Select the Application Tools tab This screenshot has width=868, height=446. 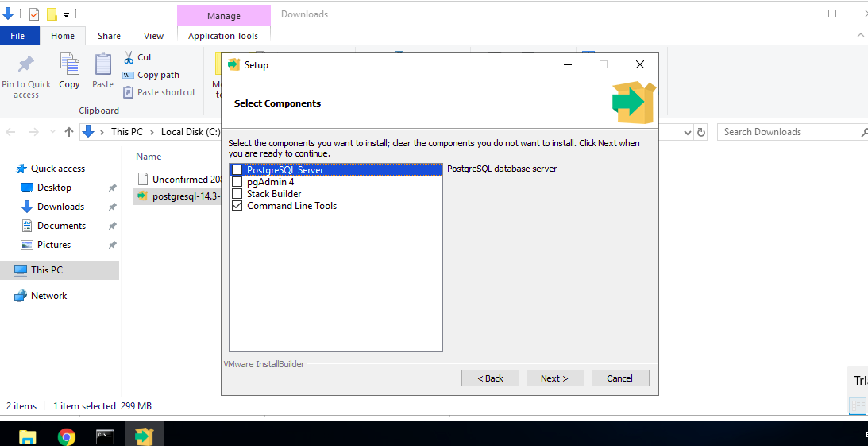pyautogui.click(x=223, y=36)
